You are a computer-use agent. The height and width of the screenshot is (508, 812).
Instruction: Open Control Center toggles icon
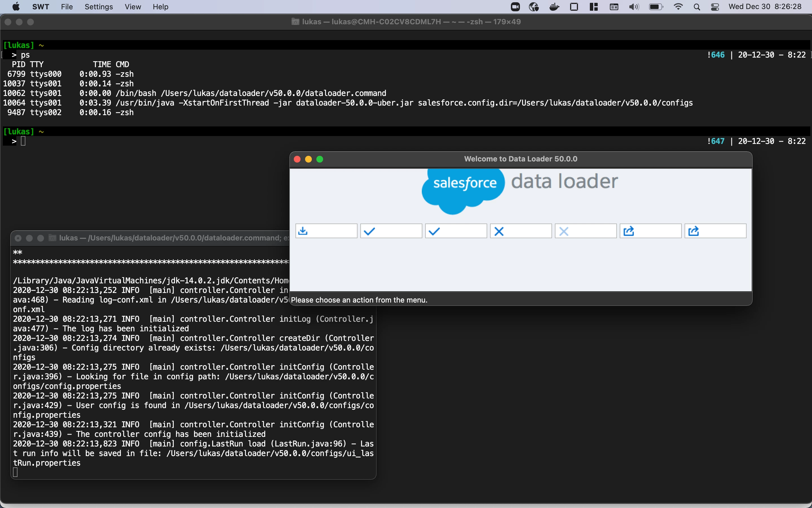click(715, 7)
